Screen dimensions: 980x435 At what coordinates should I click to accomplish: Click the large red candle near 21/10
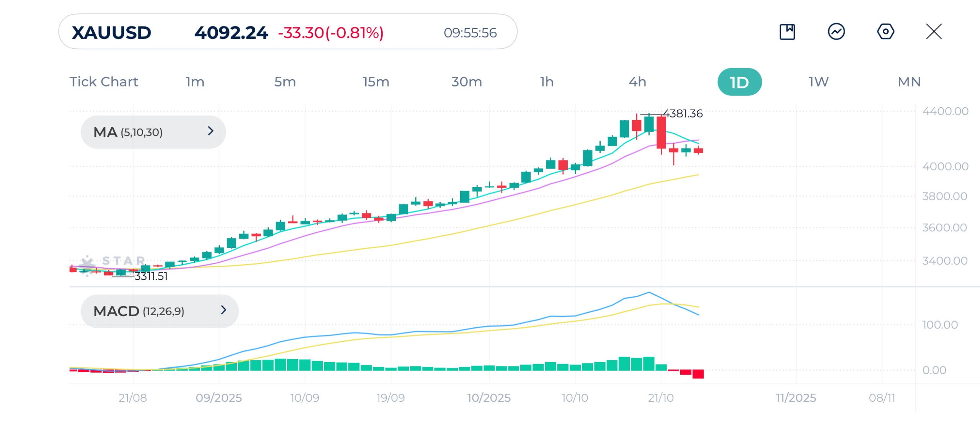tap(661, 133)
